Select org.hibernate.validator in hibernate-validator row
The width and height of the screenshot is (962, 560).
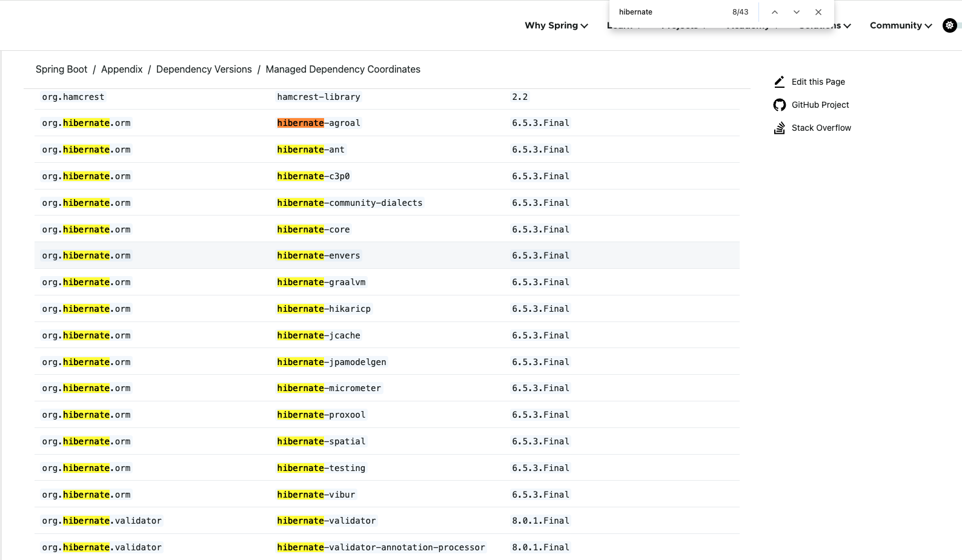[102, 521]
